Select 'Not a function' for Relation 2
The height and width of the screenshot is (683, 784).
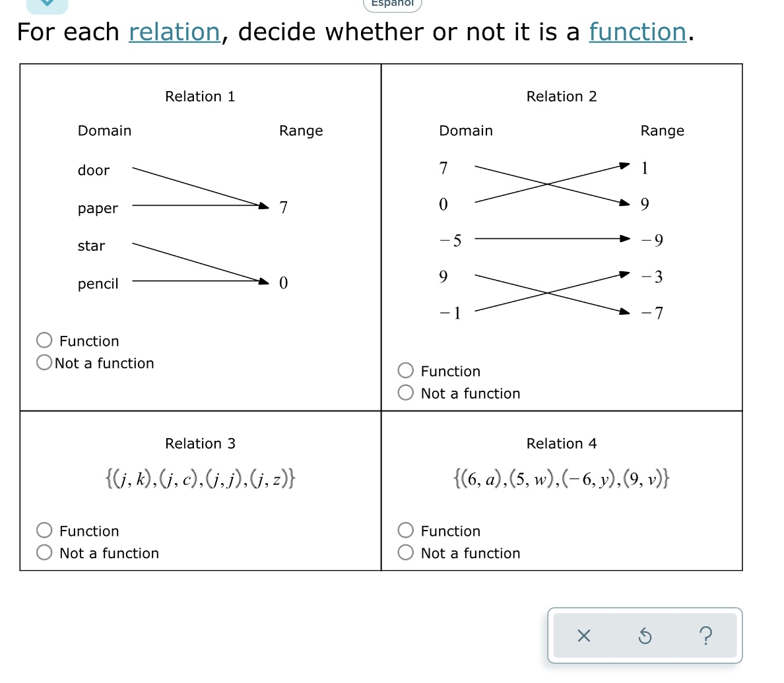click(405, 392)
